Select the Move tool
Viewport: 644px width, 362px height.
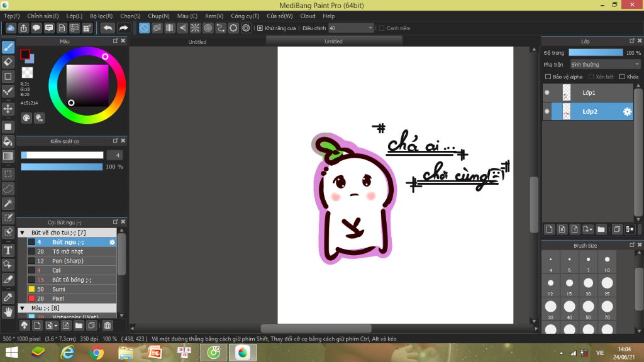8,109
